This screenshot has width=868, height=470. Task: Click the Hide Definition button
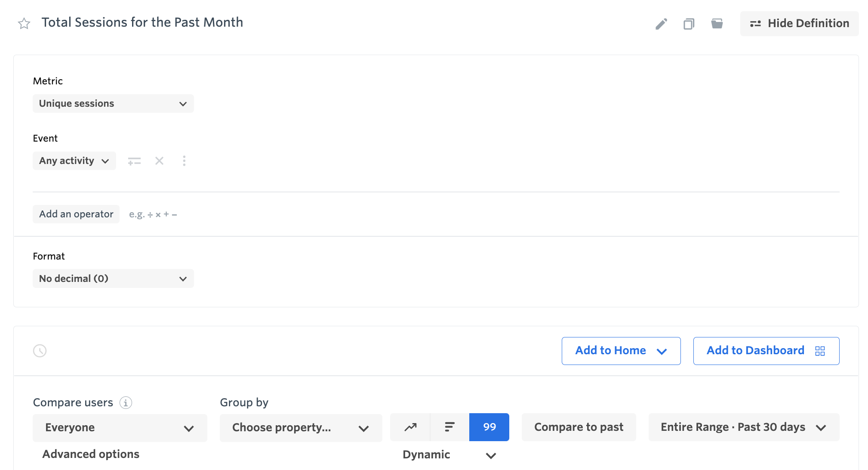pyautogui.click(x=799, y=24)
